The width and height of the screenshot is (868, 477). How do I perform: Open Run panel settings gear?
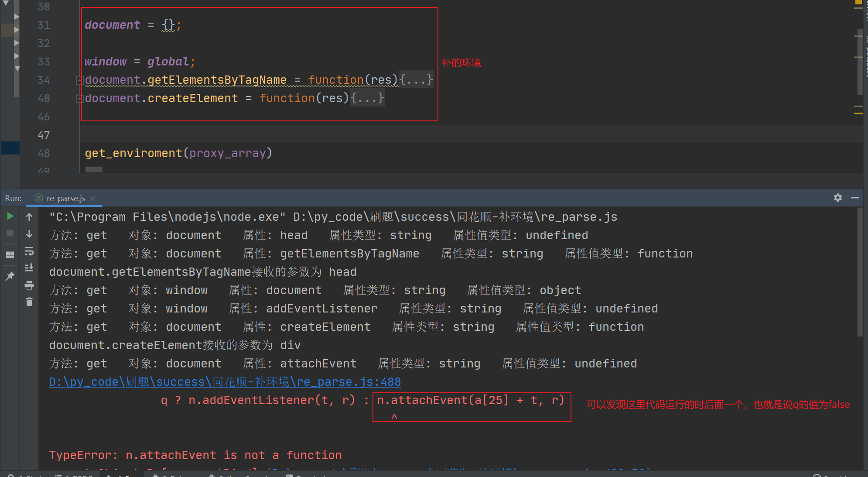[837, 198]
